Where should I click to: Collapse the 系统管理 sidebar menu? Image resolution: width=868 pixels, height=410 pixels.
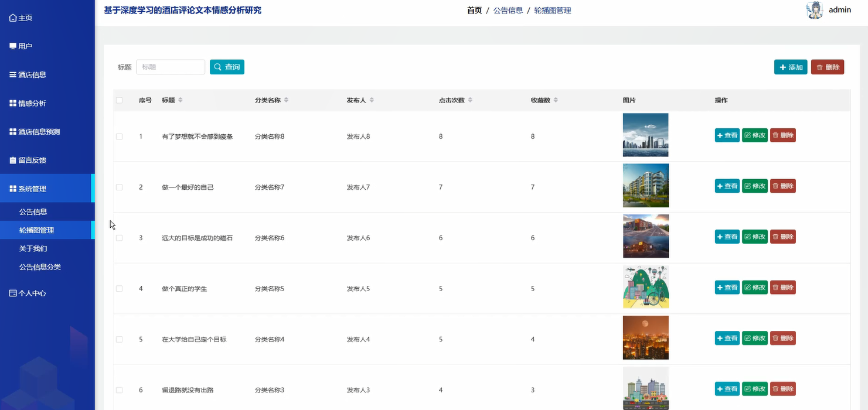(47, 189)
